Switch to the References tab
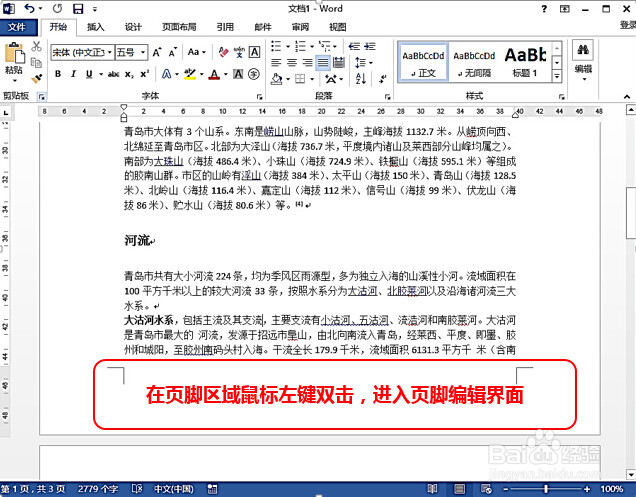The height and width of the screenshot is (497, 636). 225,27
